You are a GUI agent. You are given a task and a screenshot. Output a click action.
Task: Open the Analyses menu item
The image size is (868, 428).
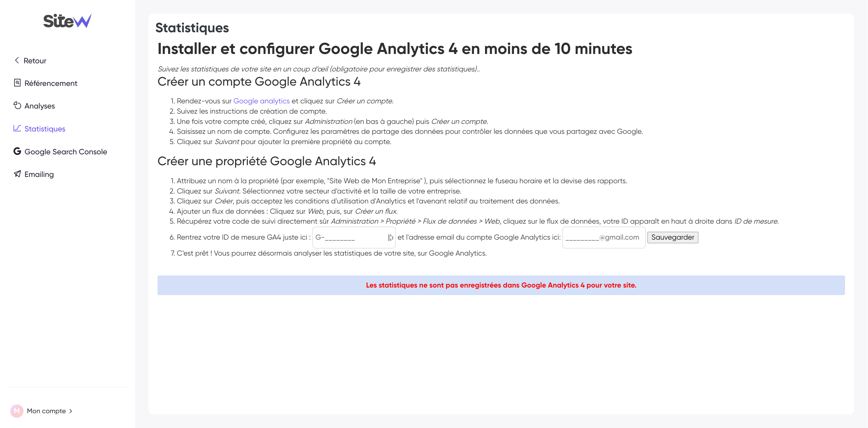[40, 106]
